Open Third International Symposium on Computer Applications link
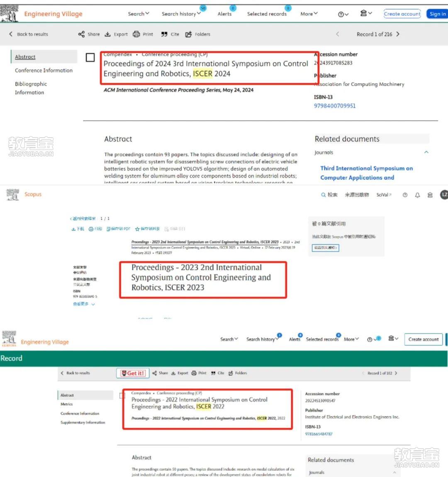The height and width of the screenshot is (477, 448). point(367,173)
